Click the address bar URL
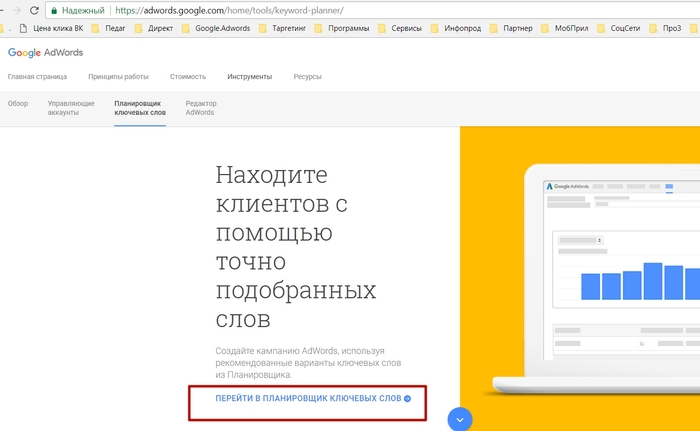Viewport: 700px width, 431px height. (x=229, y=10)
